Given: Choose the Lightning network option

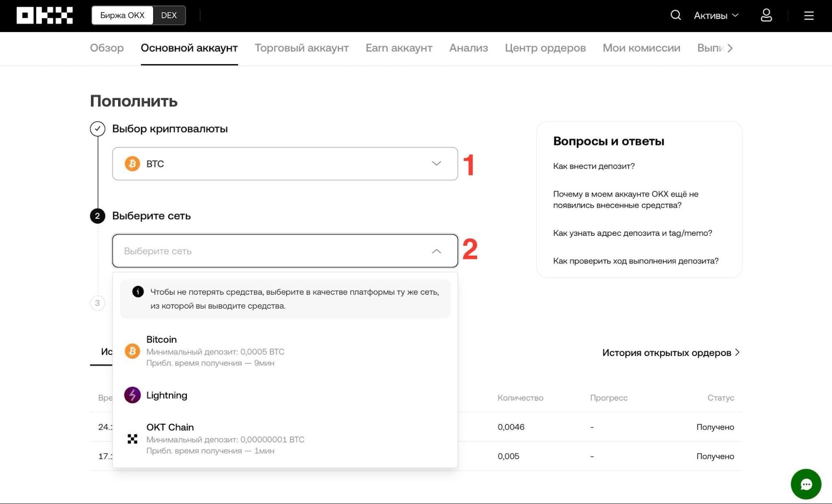Looking at the screenshot, I should [x=285, y=395].
